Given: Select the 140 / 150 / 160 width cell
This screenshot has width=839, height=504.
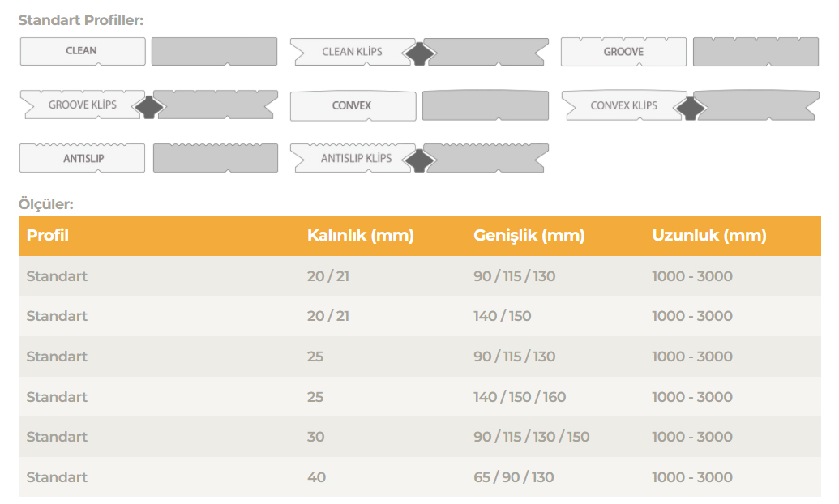Looking at the screenshot, I should point(520,397).
